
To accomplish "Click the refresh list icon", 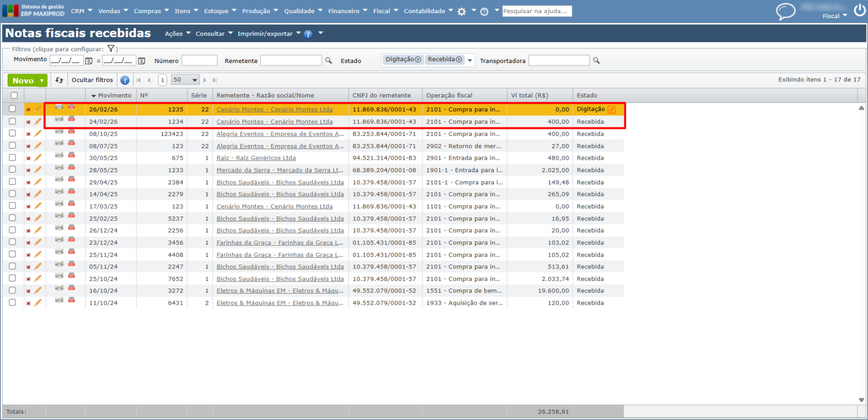I will (59, 80).
